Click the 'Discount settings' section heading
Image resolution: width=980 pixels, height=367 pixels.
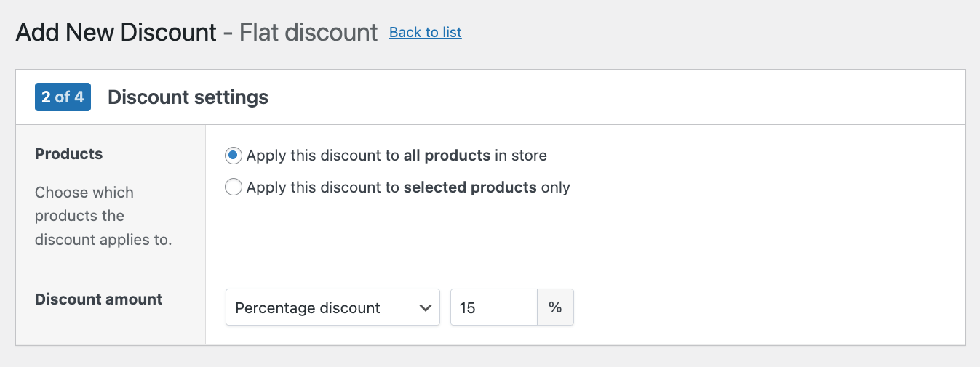(x=188, y=97)
